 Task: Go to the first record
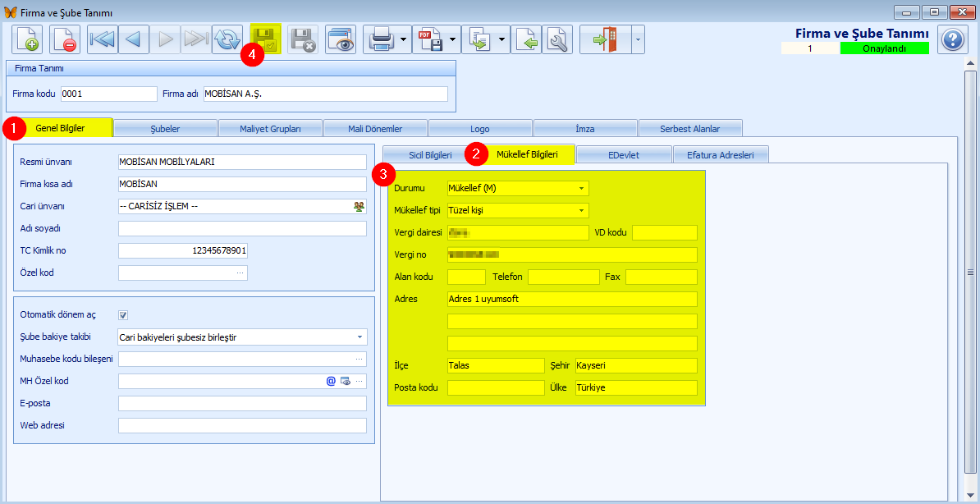pyautogui.click(x=103, y=40)
